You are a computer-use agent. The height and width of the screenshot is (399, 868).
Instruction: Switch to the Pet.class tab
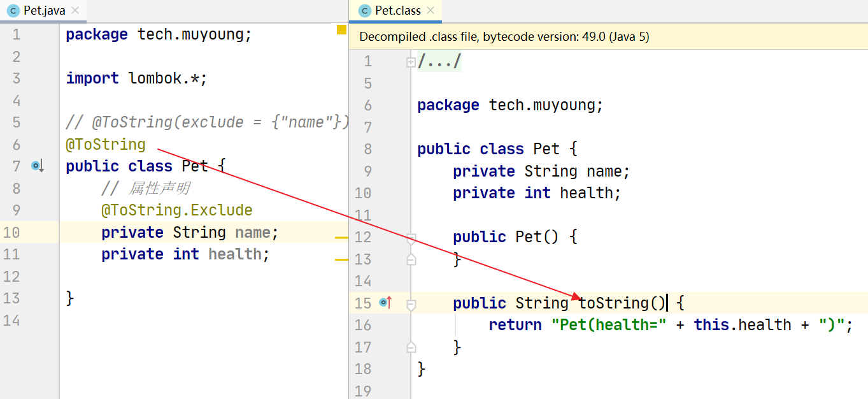click(397, 11)
